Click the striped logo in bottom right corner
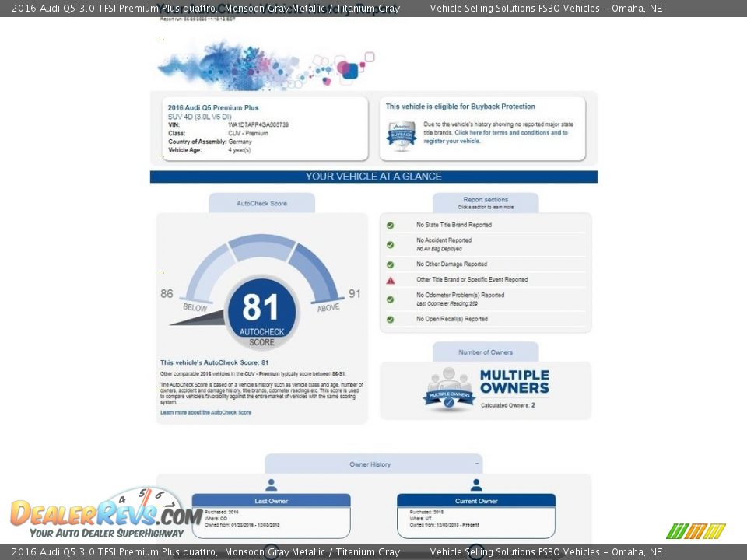This screenshot has width=747, height=560. pyautogui.click(x=696, y=531)
